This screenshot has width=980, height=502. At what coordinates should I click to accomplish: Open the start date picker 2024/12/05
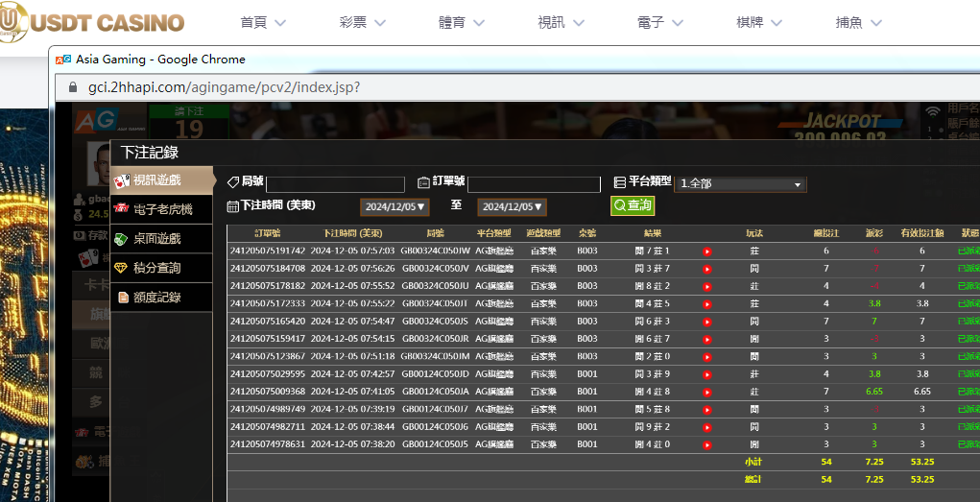pos(394,206)
